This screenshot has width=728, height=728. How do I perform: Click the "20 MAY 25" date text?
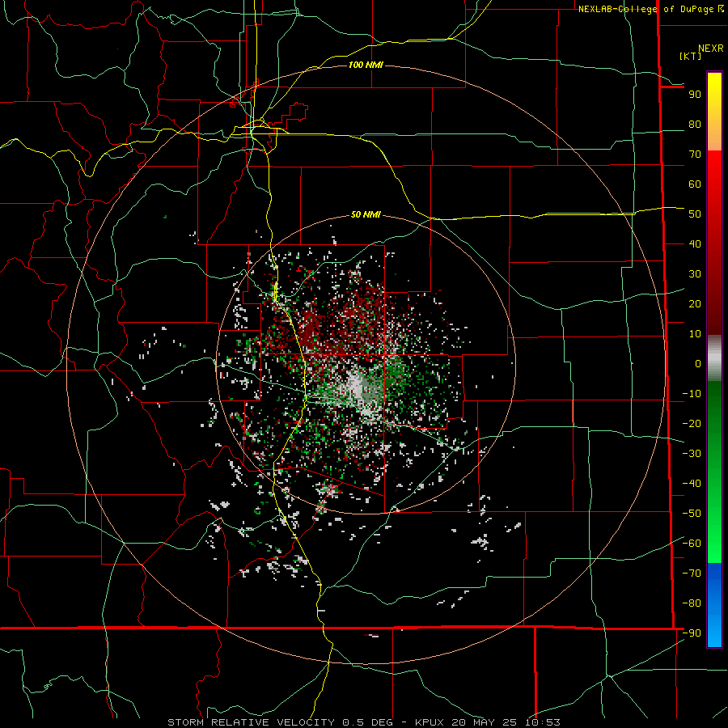[x=485, y=722]
